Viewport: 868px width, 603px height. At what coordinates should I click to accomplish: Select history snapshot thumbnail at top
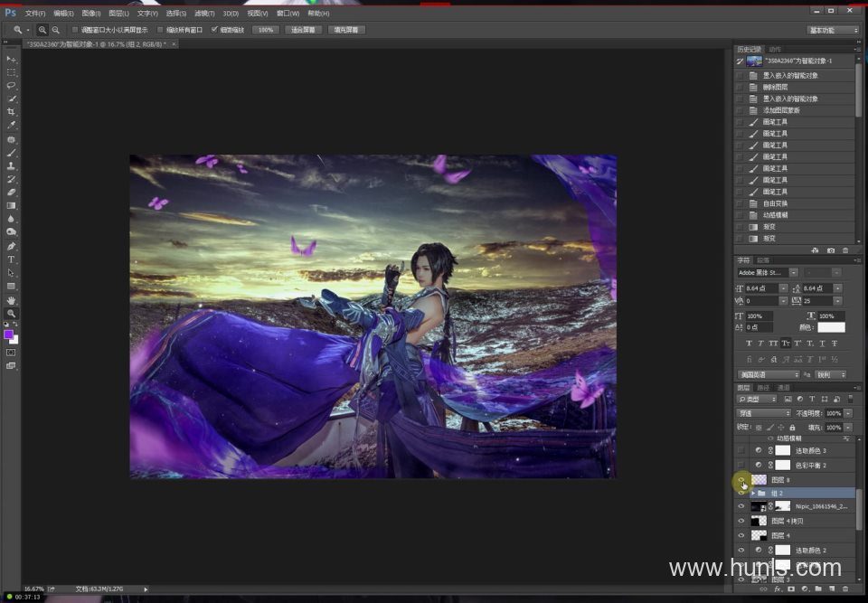(754, 61)
